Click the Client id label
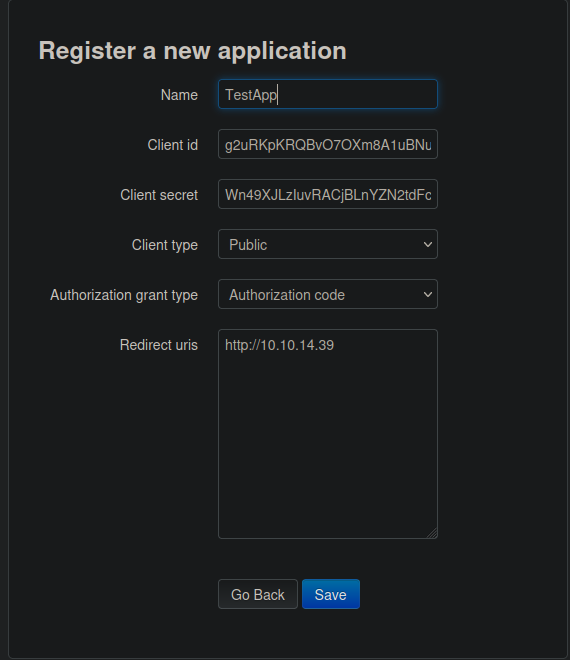570x660 pixels. [x=173, y=145]
